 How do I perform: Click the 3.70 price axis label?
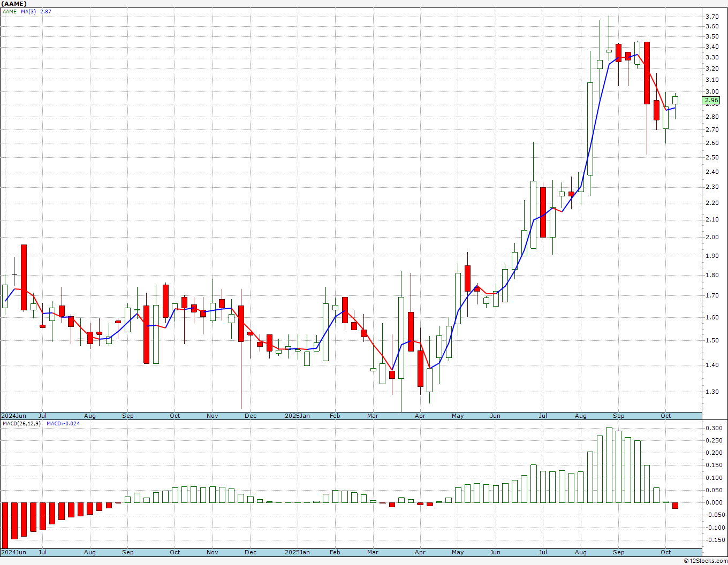coord(712,17)
